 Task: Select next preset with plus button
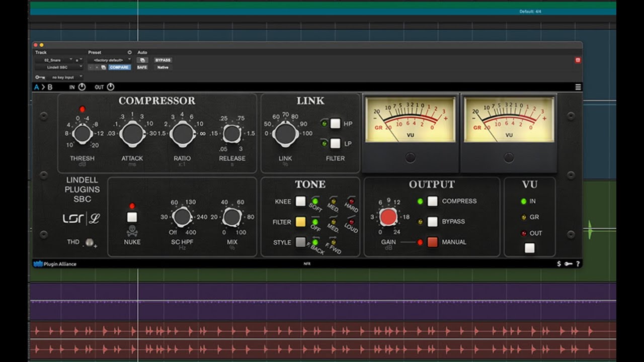pyautogui.click(x=97, y=67)
